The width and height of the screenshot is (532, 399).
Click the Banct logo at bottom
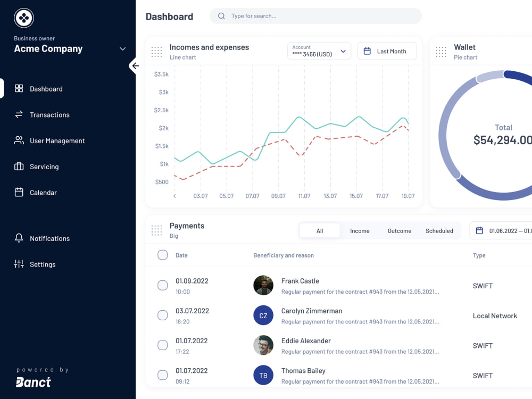tap(33, 383)
